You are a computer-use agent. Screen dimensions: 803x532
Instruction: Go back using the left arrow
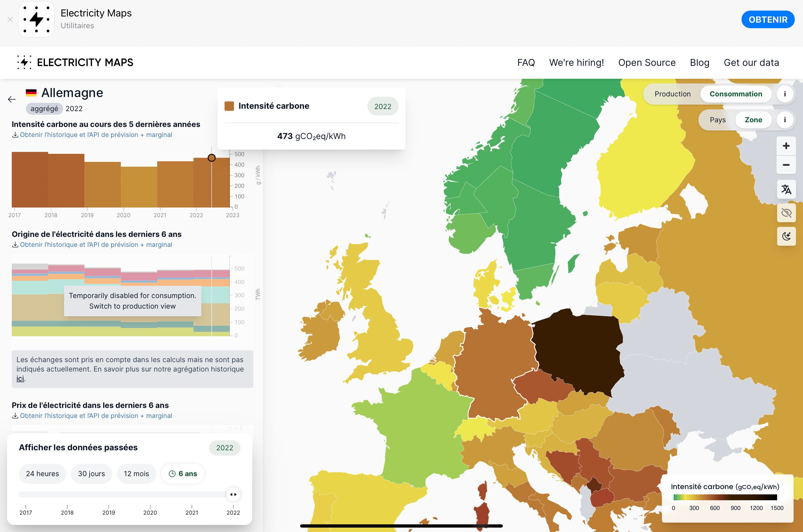tap(11, 99)
